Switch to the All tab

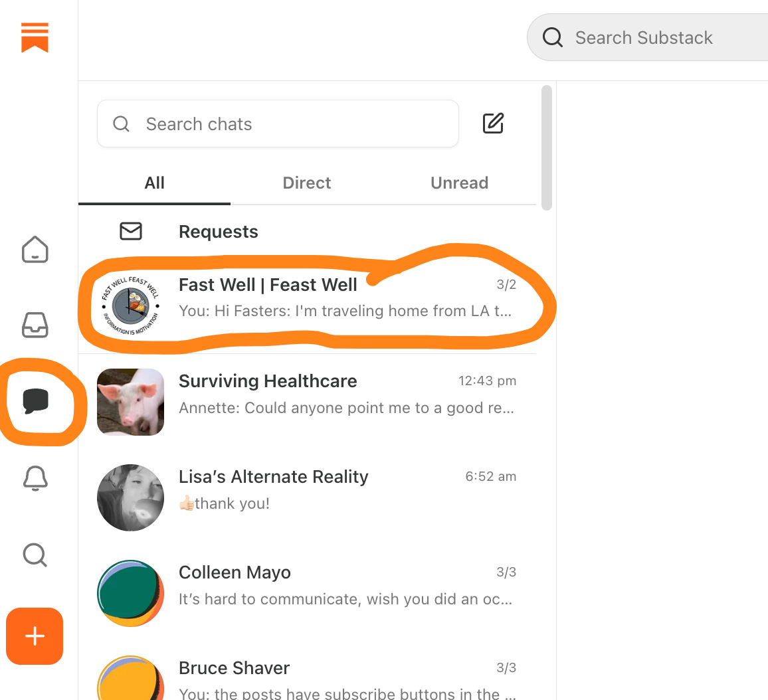pos(154,183)
